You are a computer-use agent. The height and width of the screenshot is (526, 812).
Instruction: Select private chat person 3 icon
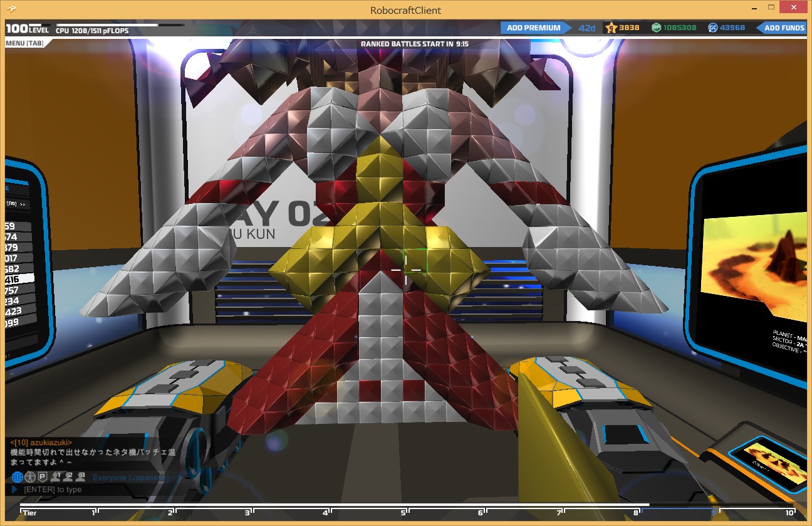click(x=80, y=476)
